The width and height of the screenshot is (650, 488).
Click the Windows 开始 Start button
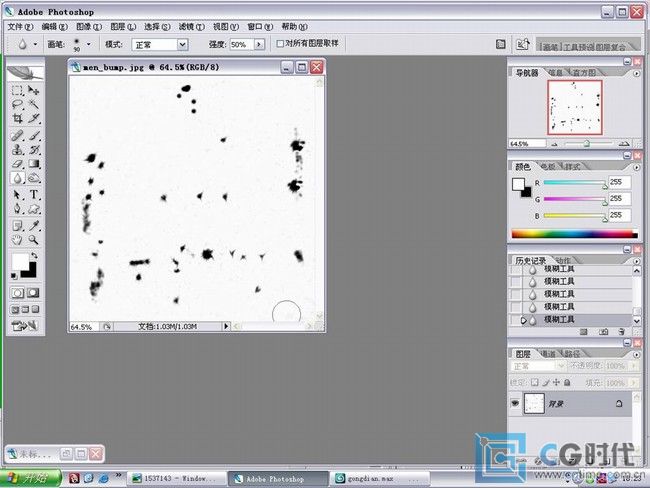(x=30, y=478)
